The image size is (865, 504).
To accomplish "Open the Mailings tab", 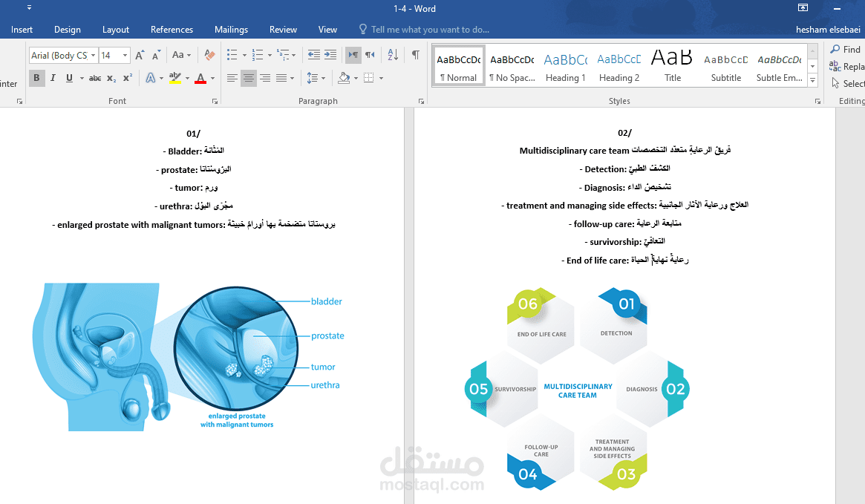I will coord(231,30).
